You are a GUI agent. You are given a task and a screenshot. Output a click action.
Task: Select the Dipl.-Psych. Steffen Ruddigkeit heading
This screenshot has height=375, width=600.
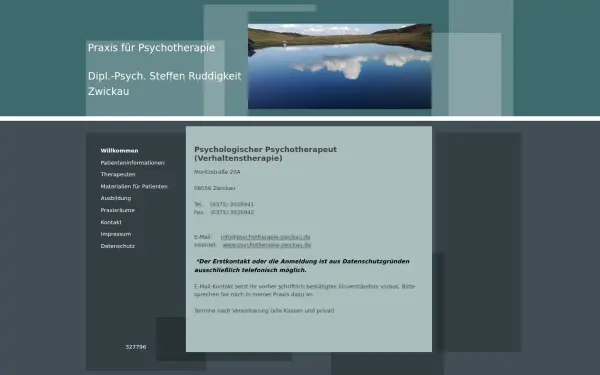165,76
